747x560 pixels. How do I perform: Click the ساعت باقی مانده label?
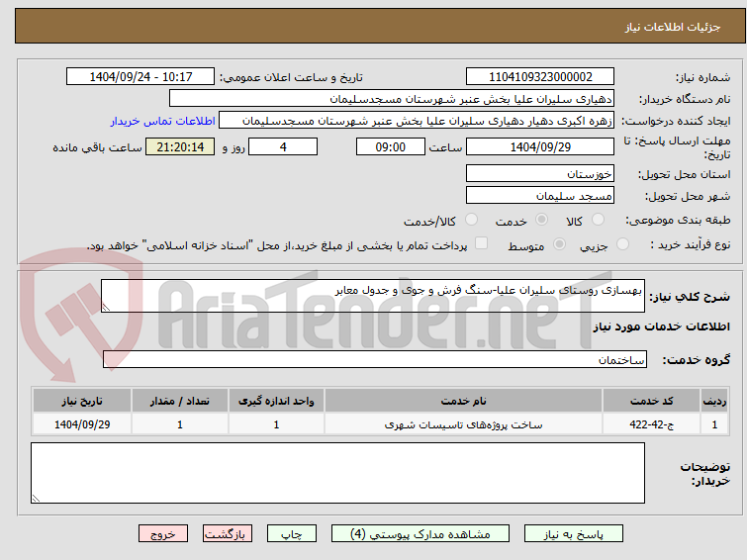tap(97, 147)
